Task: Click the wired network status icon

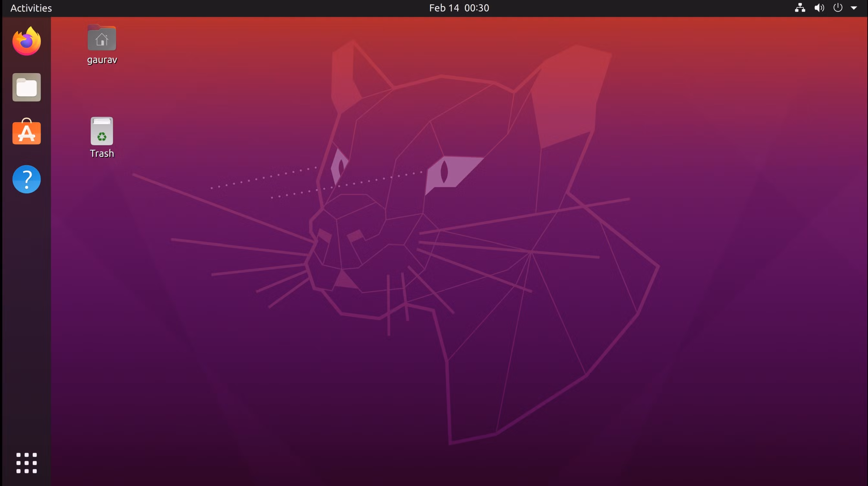Action: coord(800,8)
